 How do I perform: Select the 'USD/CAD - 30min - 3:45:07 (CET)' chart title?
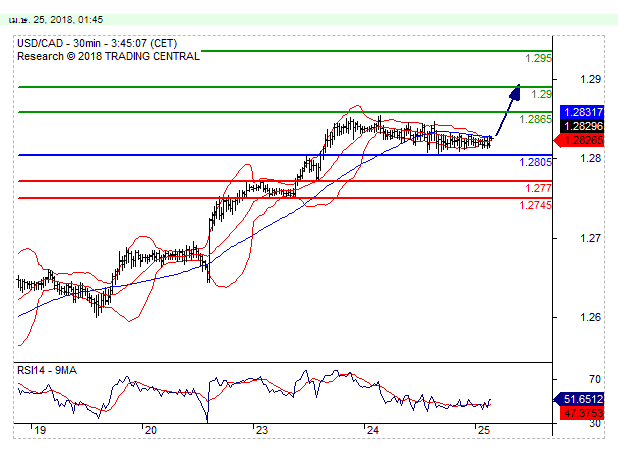[97, 43]
